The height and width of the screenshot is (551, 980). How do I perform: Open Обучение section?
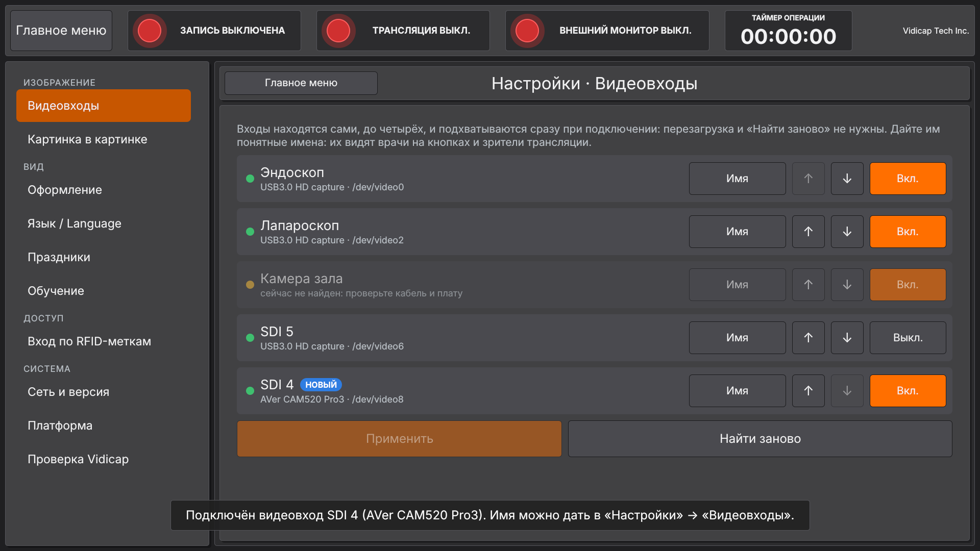[104, 291]
